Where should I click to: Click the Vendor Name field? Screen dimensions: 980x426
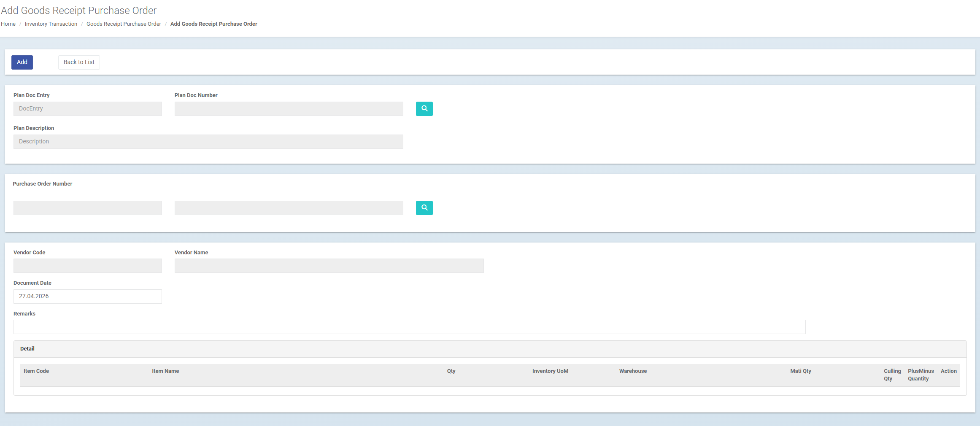point(329,266)
